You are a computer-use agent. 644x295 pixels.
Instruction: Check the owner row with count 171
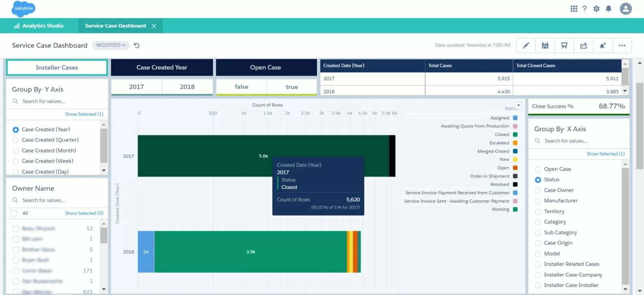pyautogui.click(x=16, y=271)
